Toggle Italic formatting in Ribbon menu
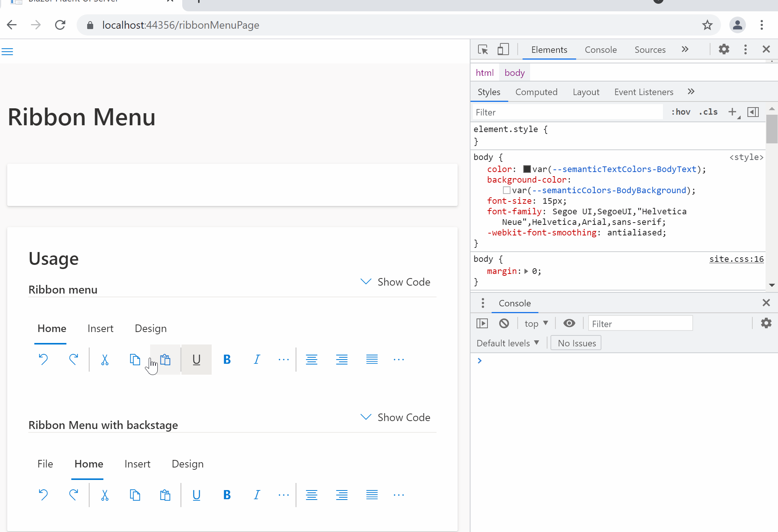Screen dimensions: 778x532 pos(257,359)
